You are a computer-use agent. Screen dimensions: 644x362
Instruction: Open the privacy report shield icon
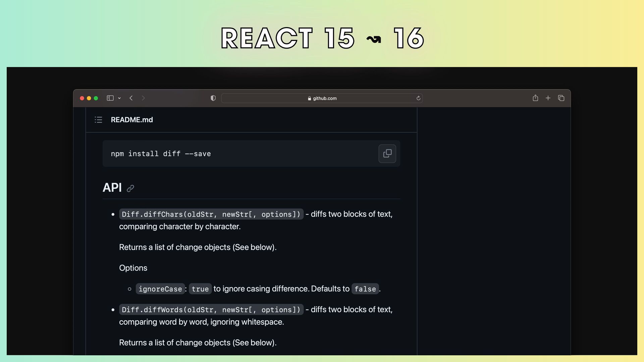(213, 98)
